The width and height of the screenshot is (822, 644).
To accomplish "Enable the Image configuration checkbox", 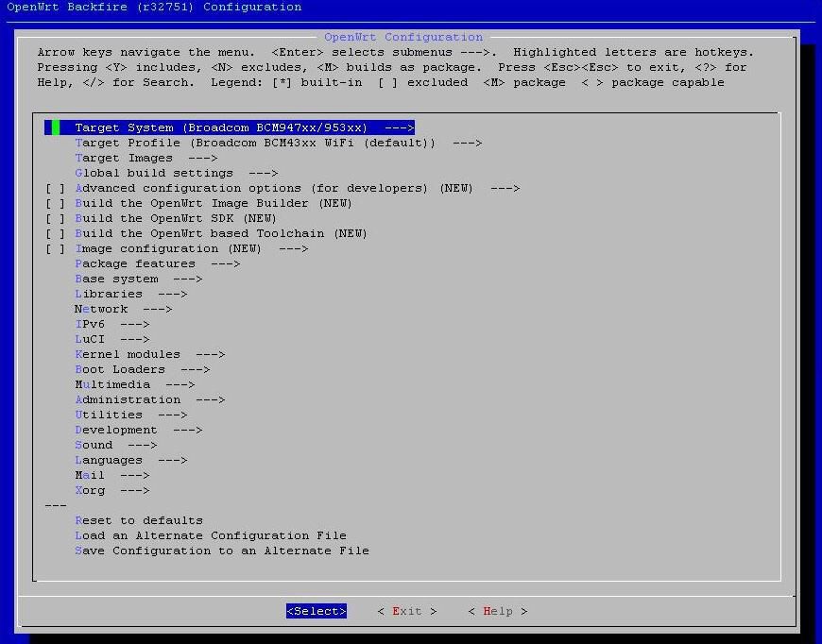I will tap(55, 249).
